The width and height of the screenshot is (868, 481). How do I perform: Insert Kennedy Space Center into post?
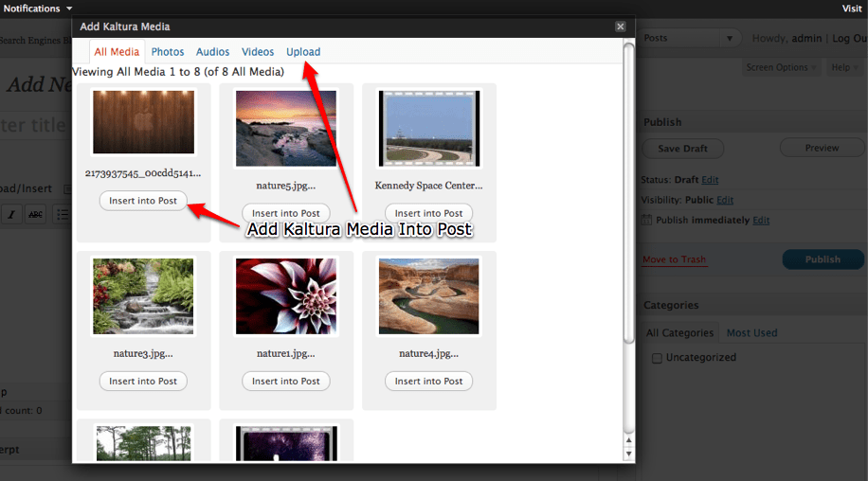point(428,213)
